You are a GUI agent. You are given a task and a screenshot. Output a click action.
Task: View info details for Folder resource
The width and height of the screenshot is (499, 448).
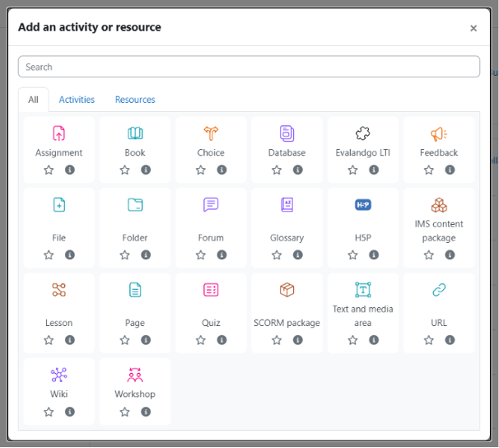pyautogui.click(x=146, y=255)
